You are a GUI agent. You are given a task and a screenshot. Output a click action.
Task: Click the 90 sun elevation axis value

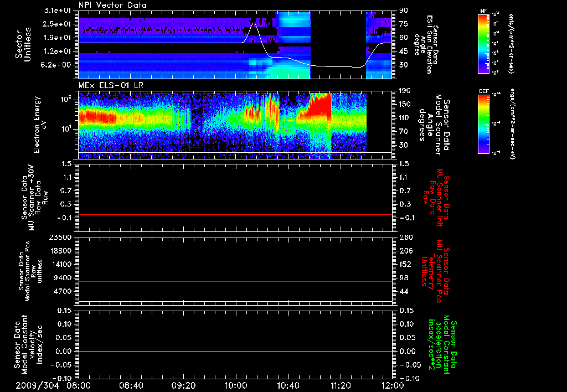click(x=404, y=11)
